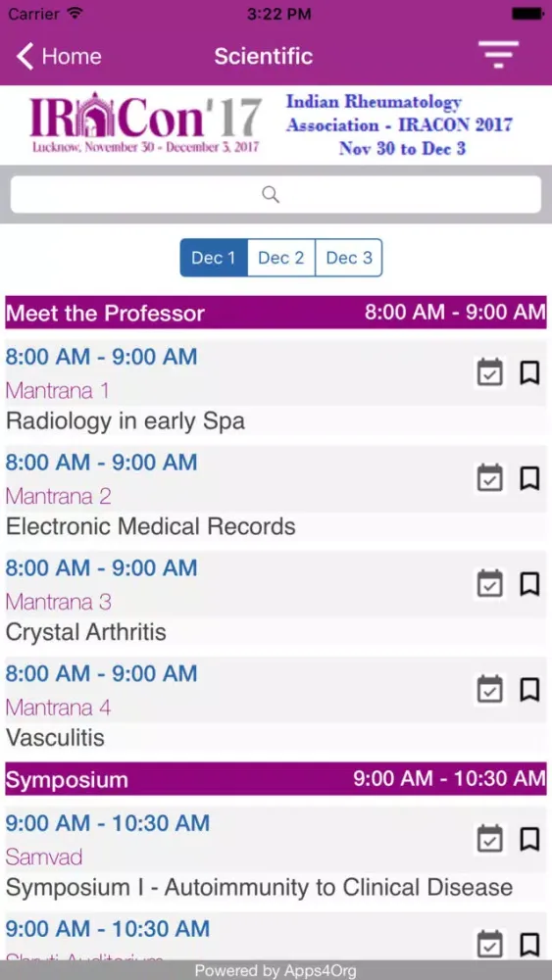Add Symposium I session to calendar
The height and width of the screenshot is (980, 552).
(x=490, y=840)
